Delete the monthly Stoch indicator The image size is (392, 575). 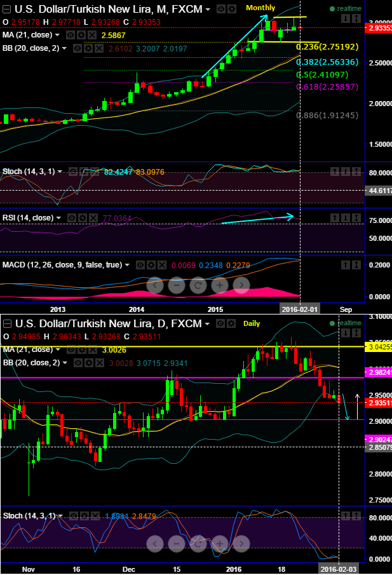pyautogui.click(x=95, y=172)
